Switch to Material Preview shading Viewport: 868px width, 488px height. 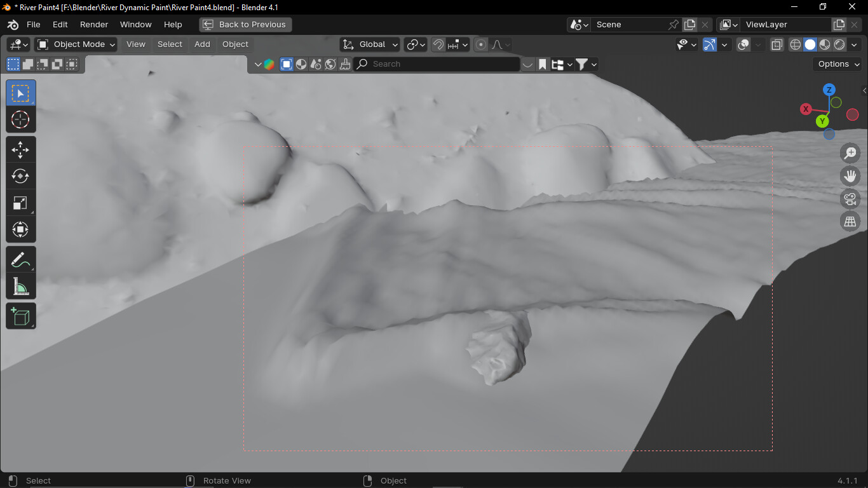pos(825,44)
